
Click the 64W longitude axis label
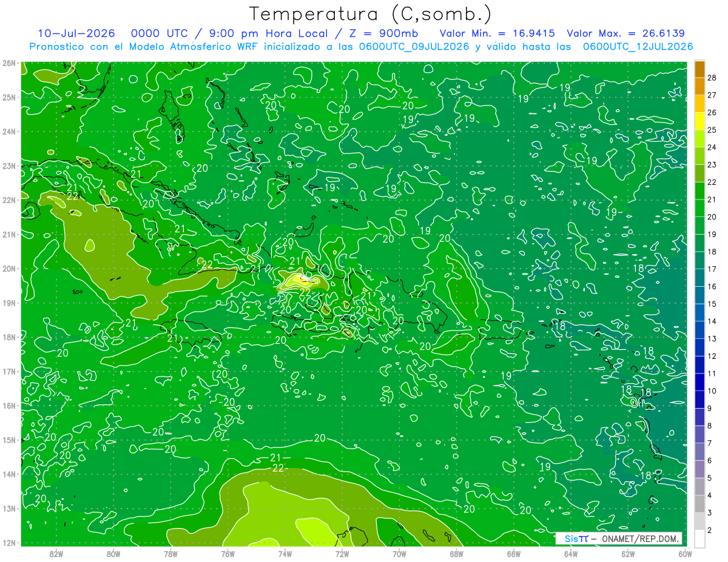pyautogui.click(x=571, y=553)
